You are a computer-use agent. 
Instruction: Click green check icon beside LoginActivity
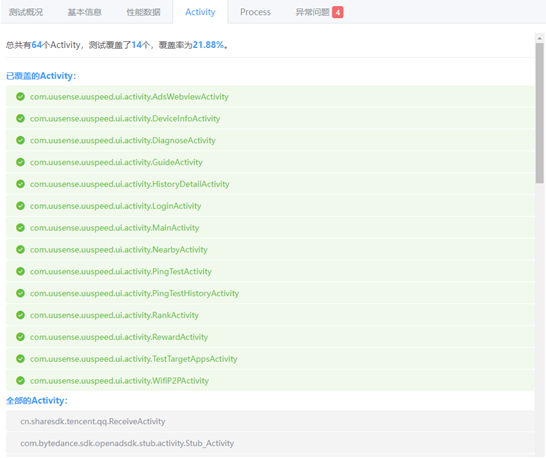pos(21,206)
